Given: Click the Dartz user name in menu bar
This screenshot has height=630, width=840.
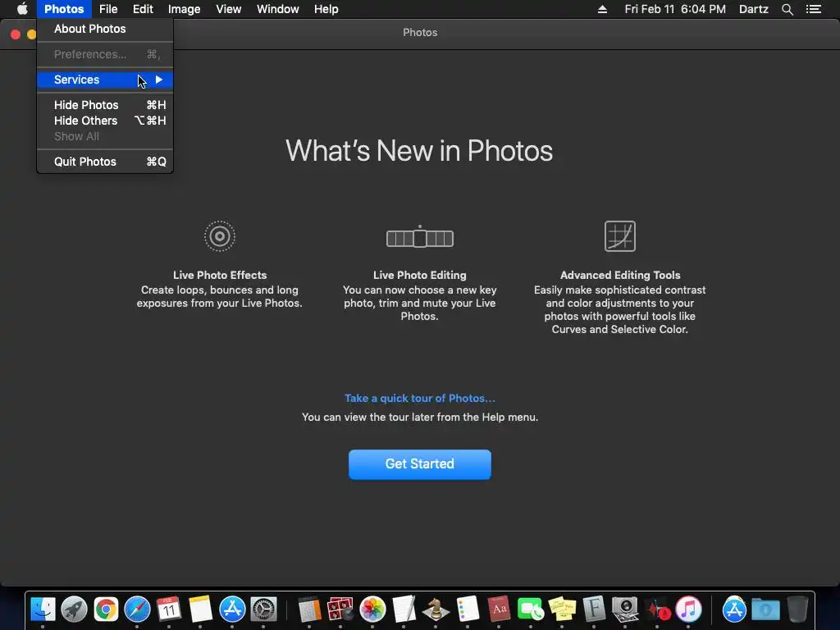Looking at the screenshot, I should coord(754,9).
